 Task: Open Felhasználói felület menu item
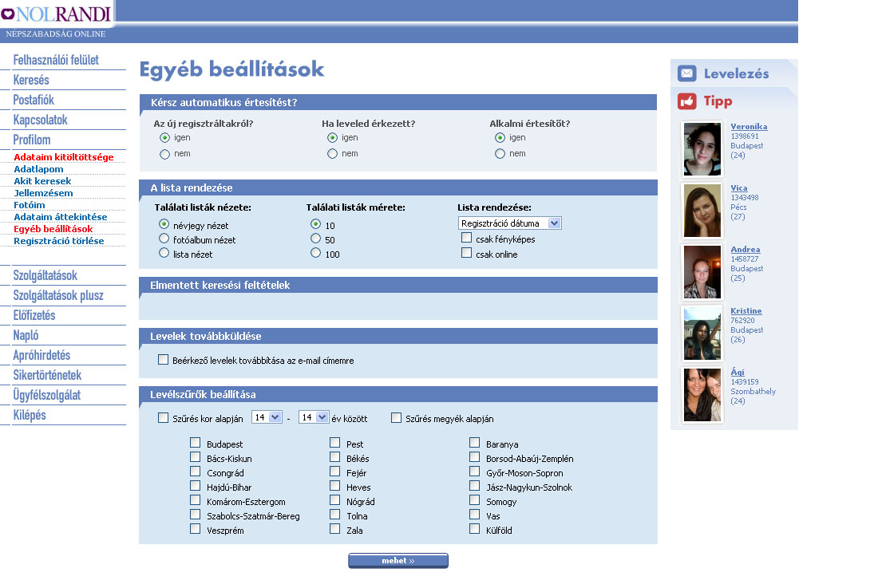click(56, 60)
